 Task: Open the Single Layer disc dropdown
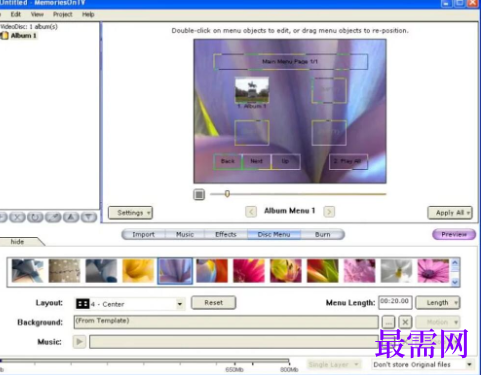(x=334, y=365)
